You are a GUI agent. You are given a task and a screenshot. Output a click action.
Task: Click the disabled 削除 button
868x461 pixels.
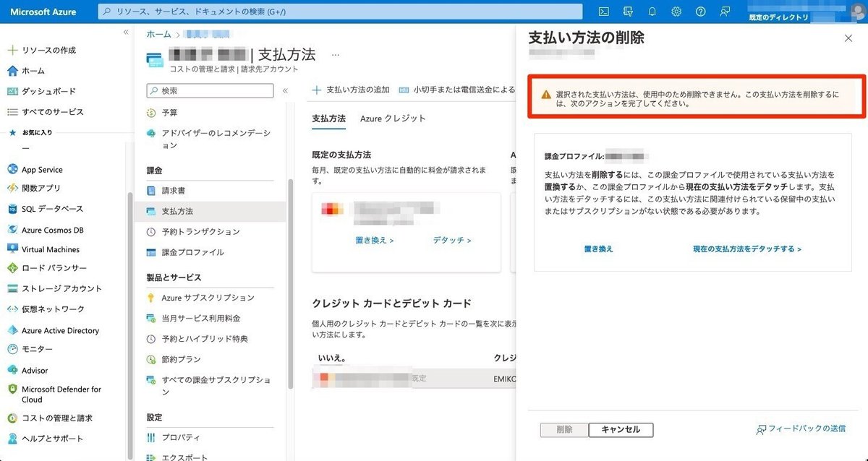click(x=565, y=430)
